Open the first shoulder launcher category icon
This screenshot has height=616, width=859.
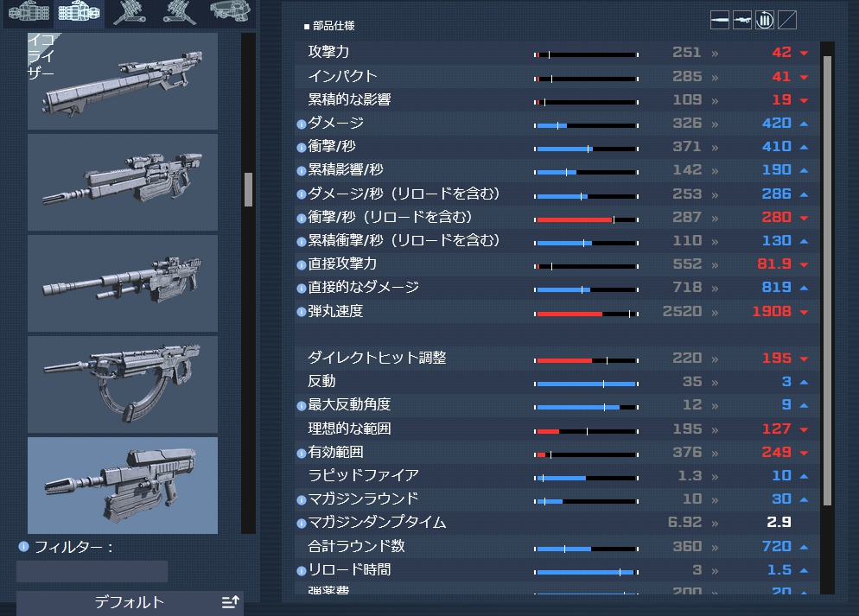pyautogui.click(x=130, y=12)
